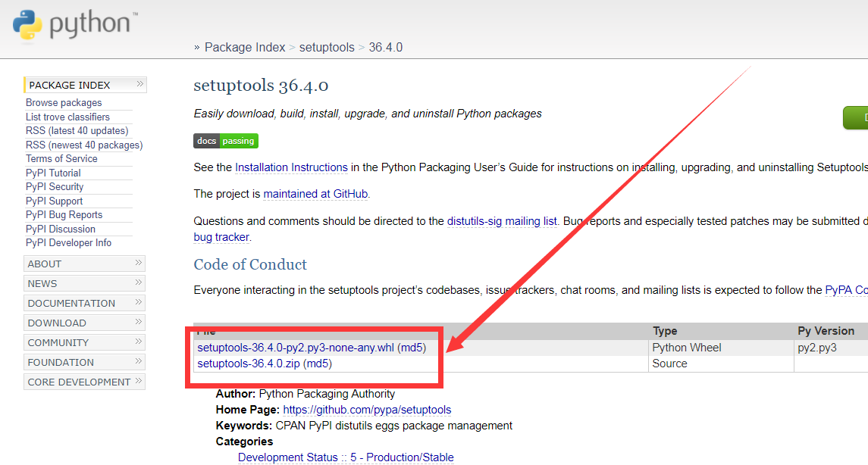
Task: Open the DOWNLOAD sidebar section
Action: click(84, 323)
